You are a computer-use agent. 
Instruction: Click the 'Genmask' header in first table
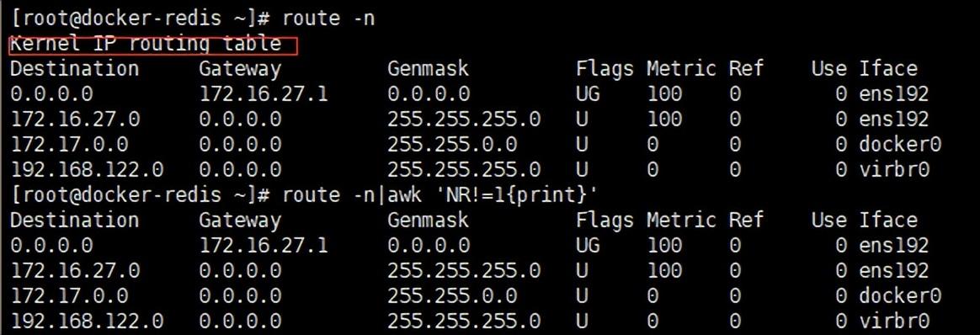(429, 68)
